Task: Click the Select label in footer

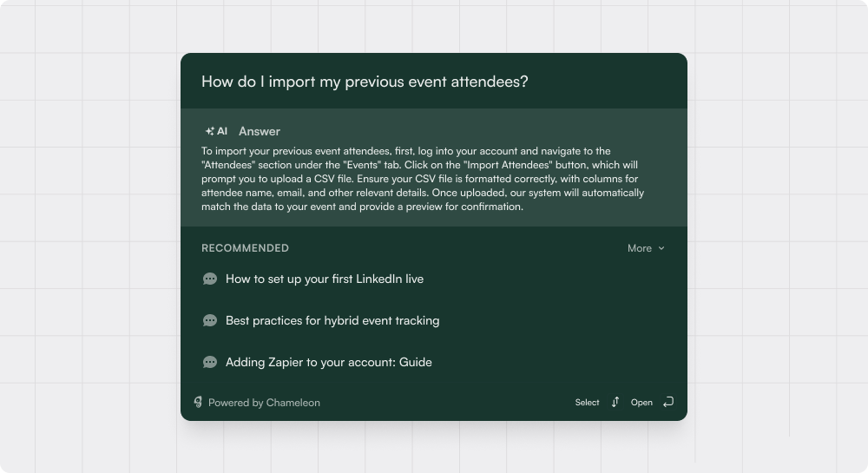Action: [587, 402]
